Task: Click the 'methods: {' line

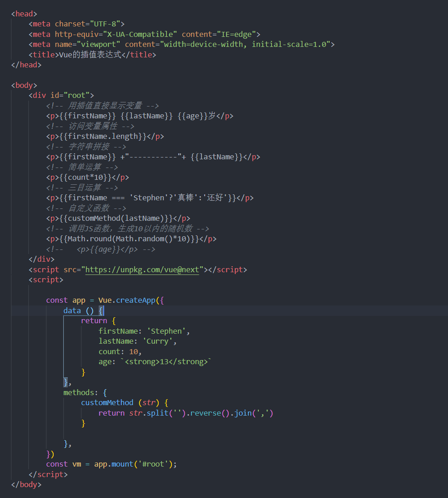Action: click(85, 392)
